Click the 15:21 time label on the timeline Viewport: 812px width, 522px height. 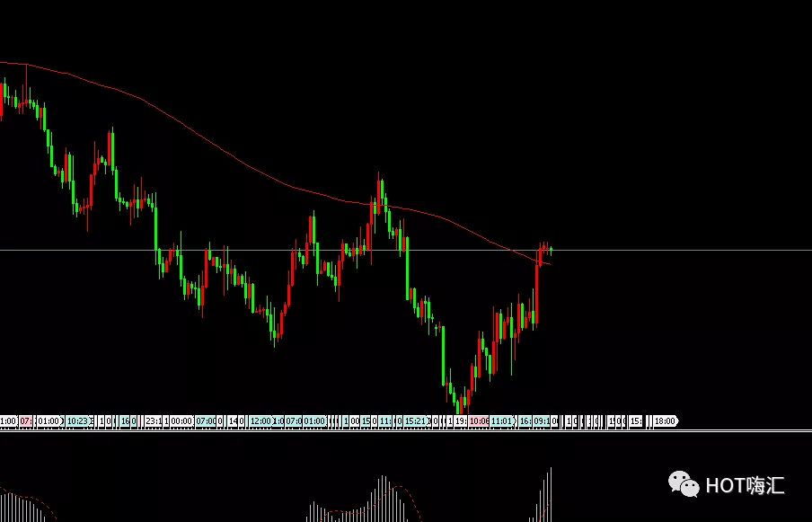coord(415,420)
